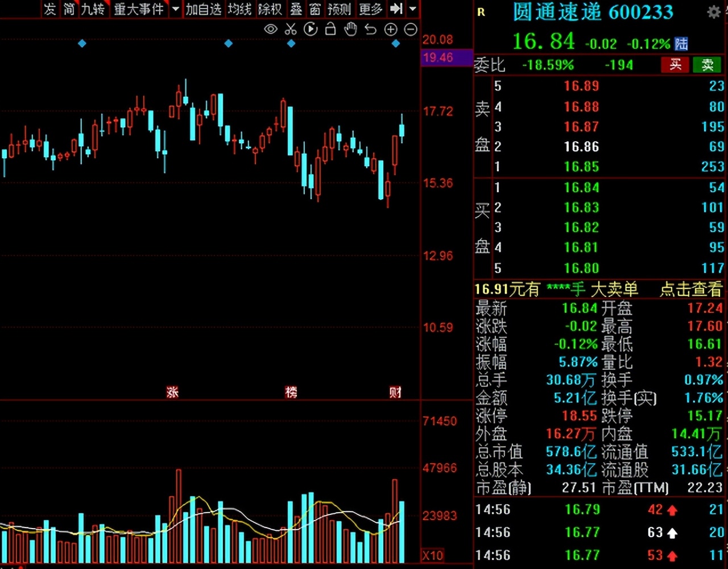
Task: Click the 金额 value 5.21亿
Action: click(576, 398)
